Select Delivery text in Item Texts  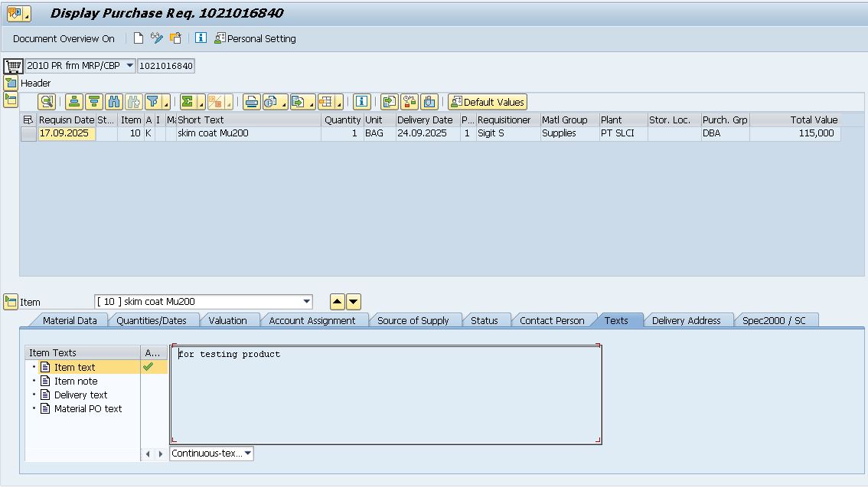tap(80, 395)
